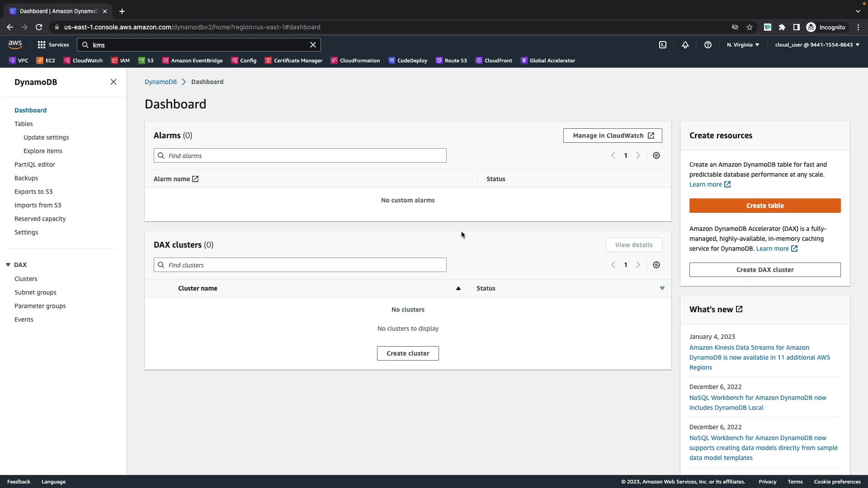This screenshot has width=868, height=488.
Task: Clear the kms search text
Action: pos(313,45)
